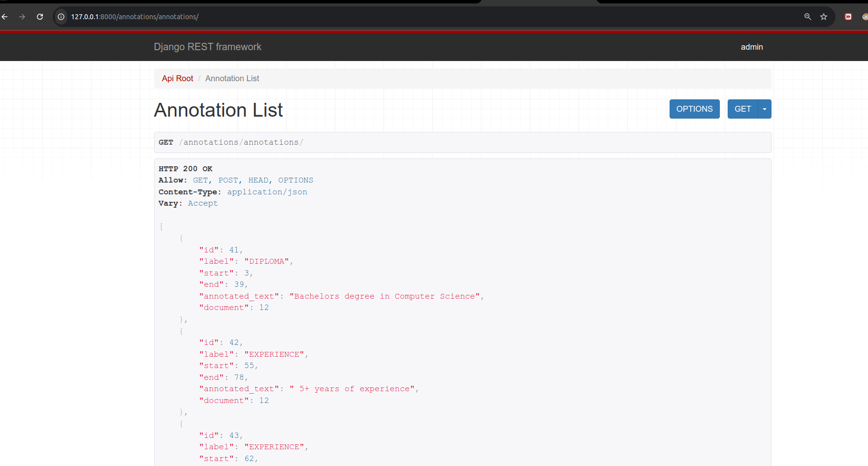Viewport: 868px width, 466px height.
Task: Click the "id": 42 line
Action: click(221, 342)
